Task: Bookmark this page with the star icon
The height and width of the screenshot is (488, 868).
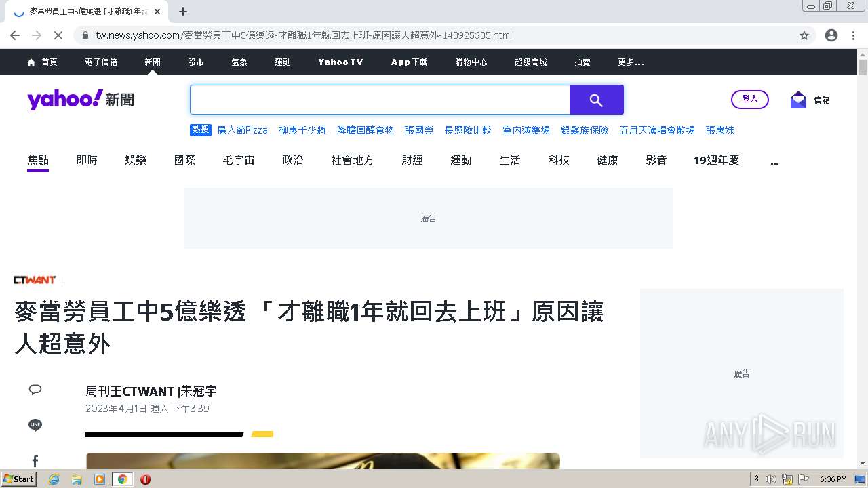Action: pos(804,35)
